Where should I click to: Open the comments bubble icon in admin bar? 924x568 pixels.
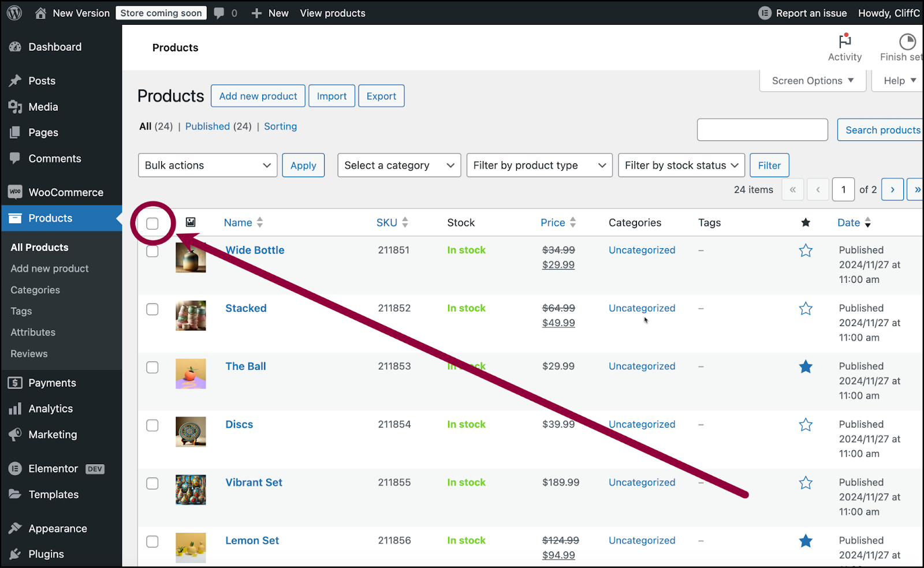click(219, 13)
